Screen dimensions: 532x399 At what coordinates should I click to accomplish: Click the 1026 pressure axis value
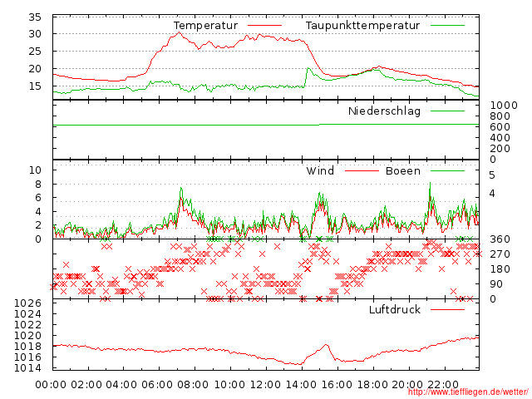click(27, 303)
